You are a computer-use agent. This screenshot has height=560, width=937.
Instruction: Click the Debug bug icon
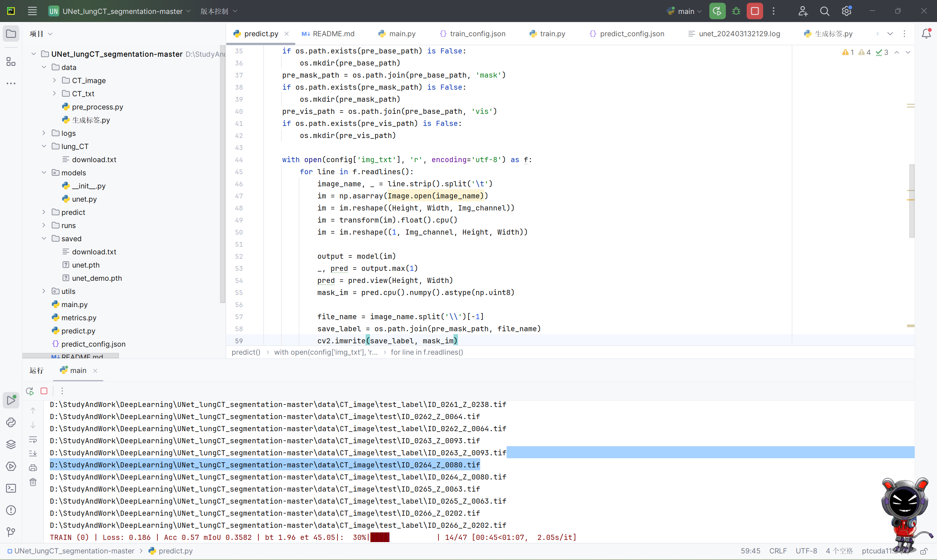[x=736, y=11]
